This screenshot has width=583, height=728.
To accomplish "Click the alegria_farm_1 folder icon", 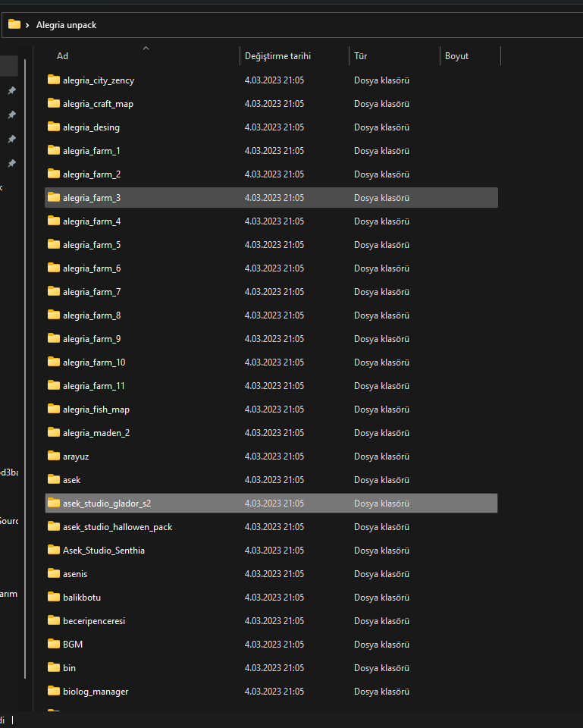I will (54, 150).
